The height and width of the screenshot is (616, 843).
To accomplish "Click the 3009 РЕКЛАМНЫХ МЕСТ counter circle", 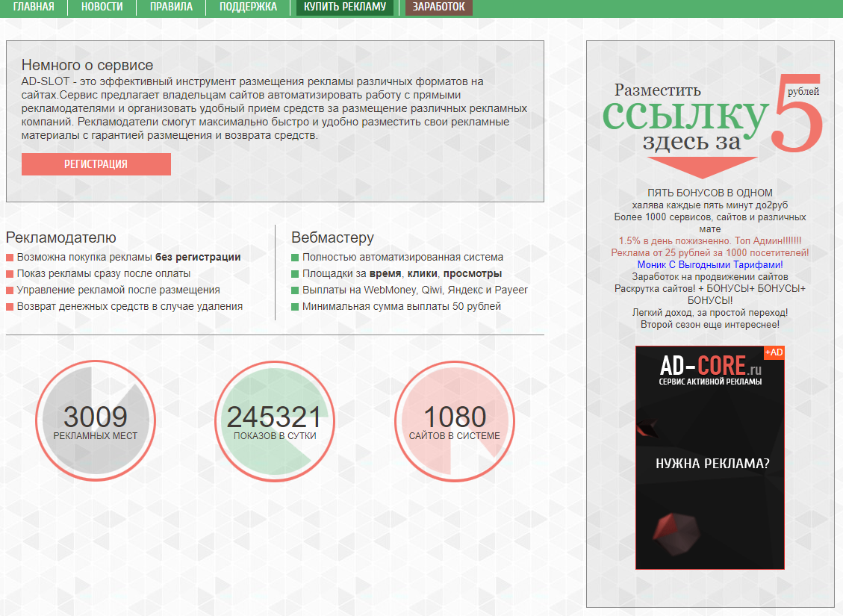I will (x=96, y=421).
